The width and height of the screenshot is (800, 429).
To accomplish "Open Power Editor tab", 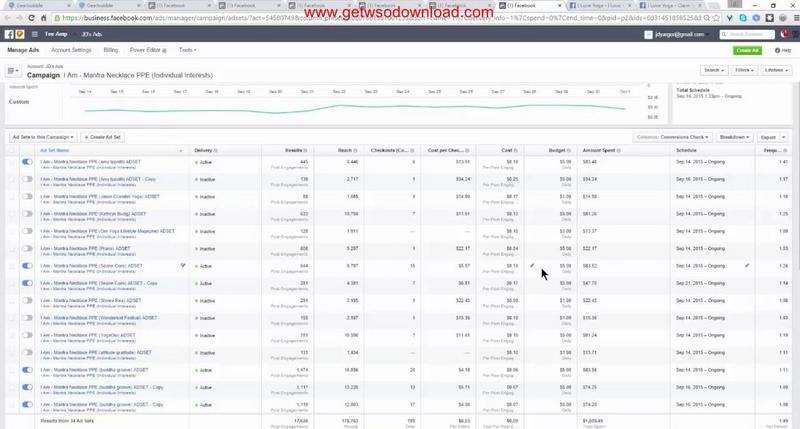I will 148,50.
